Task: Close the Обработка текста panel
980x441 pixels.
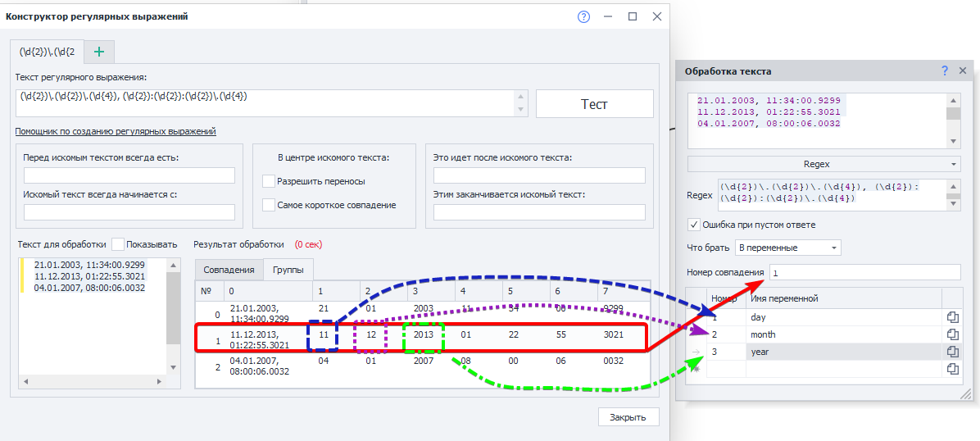Action: [963, 71]
